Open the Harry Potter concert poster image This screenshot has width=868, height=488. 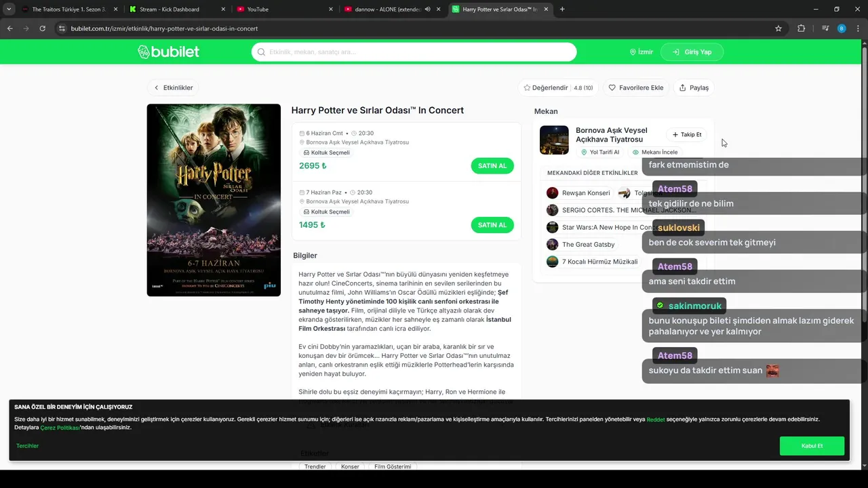click(214, 200)
